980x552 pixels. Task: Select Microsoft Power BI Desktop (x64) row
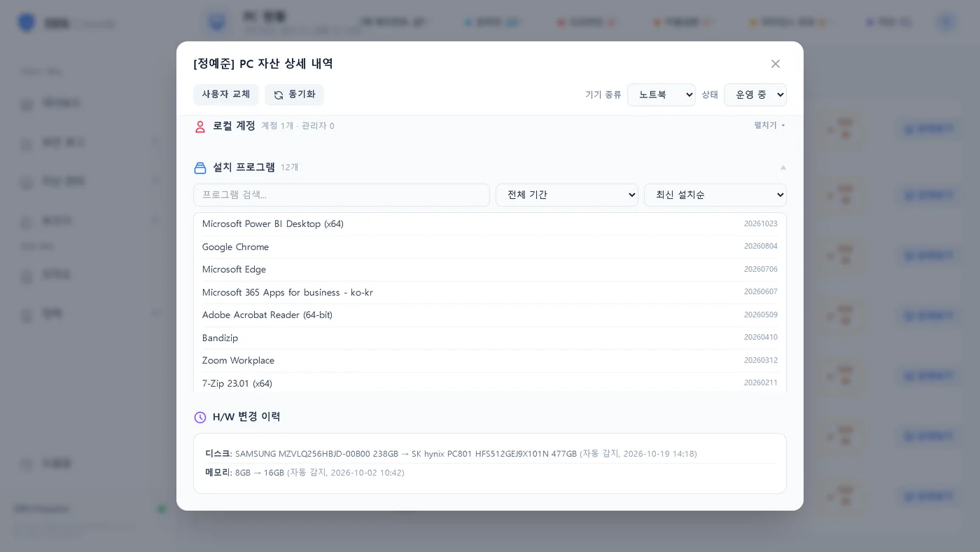point(490,224)
